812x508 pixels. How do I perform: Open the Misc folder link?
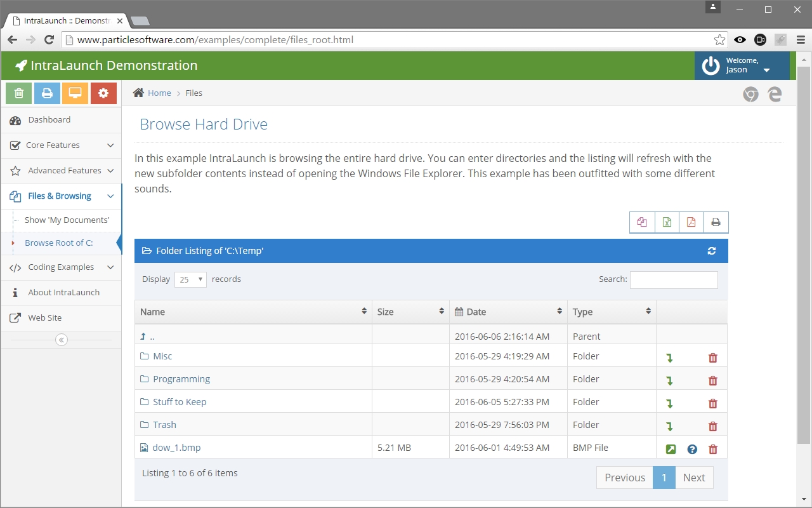click(162, 356)
